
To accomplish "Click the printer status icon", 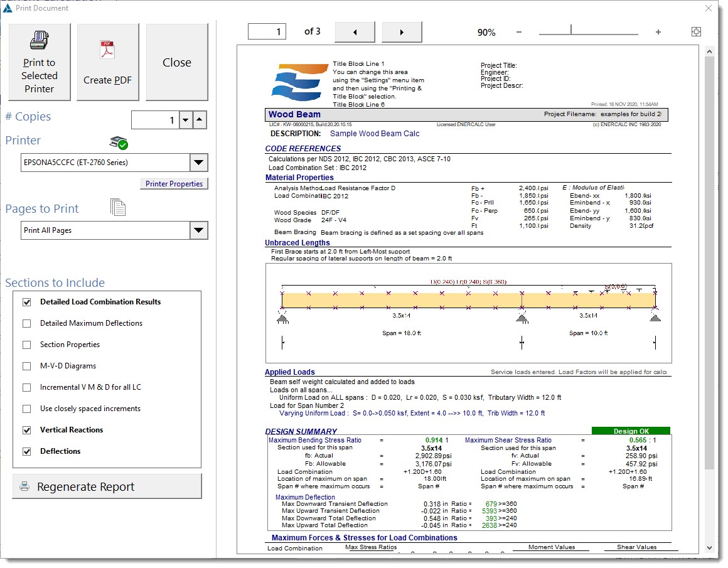I will 118,142.
